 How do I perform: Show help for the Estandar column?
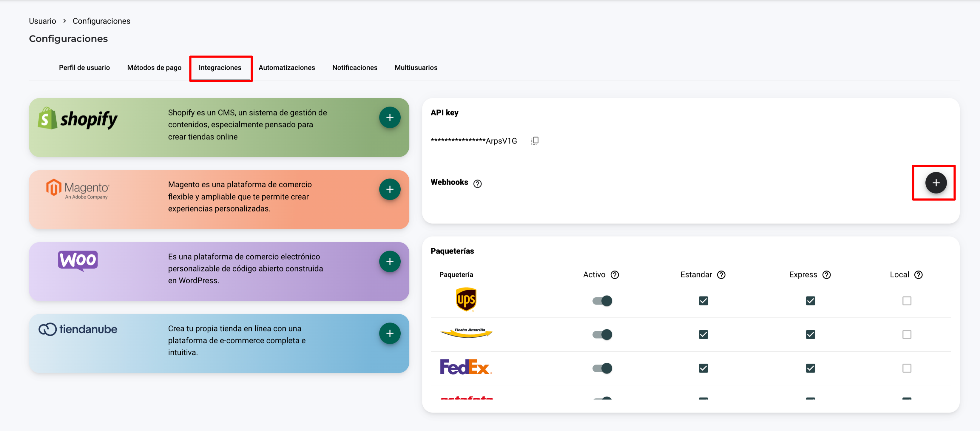coord(721,275)
